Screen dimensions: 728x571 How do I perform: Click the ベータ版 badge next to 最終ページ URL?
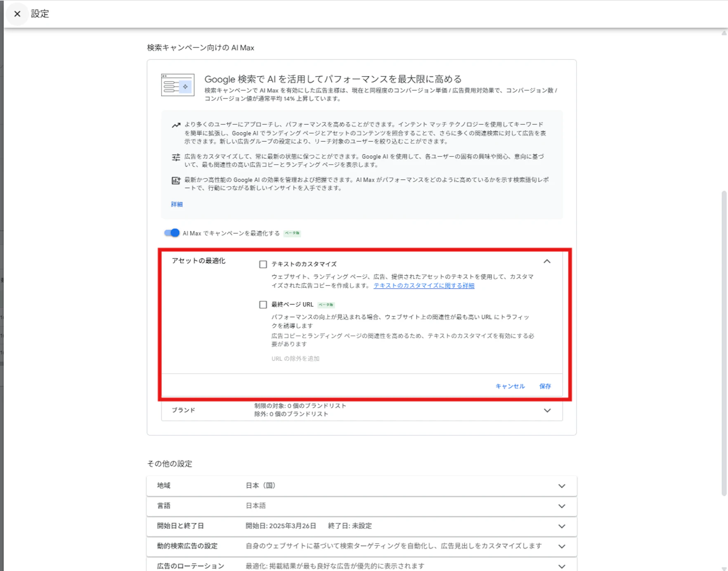[326, 305]
